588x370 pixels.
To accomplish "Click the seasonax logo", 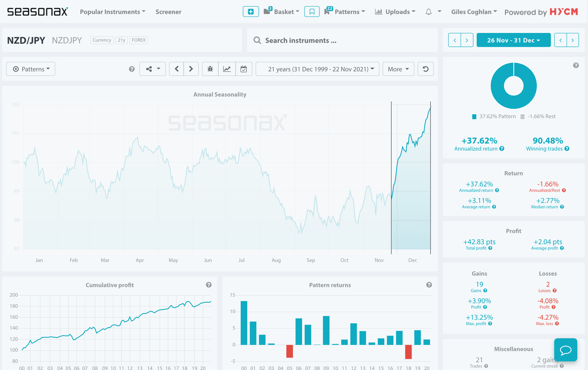I will (x=38, y=11).
